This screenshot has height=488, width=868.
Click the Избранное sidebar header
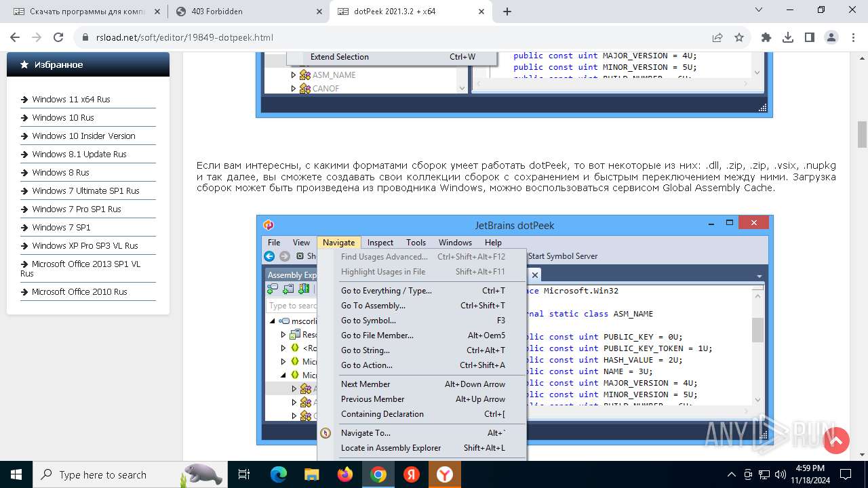point(88,64)
